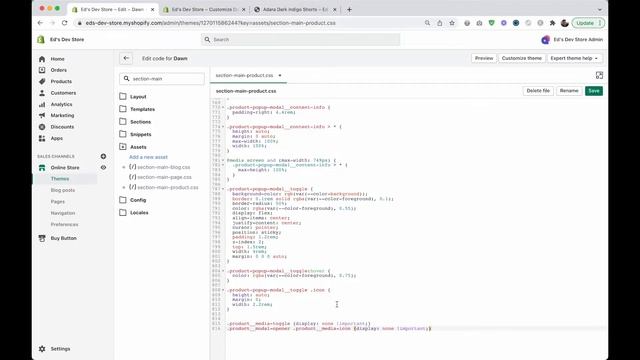Click the Rename file button

click(x=569, y=91)
